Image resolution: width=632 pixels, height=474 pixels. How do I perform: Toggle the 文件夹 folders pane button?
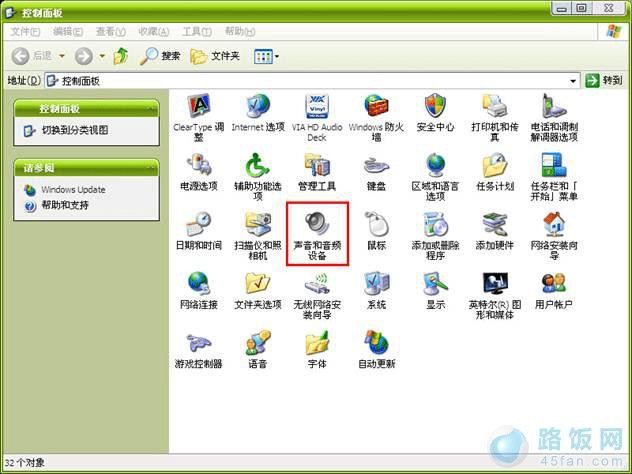[215, 56]
